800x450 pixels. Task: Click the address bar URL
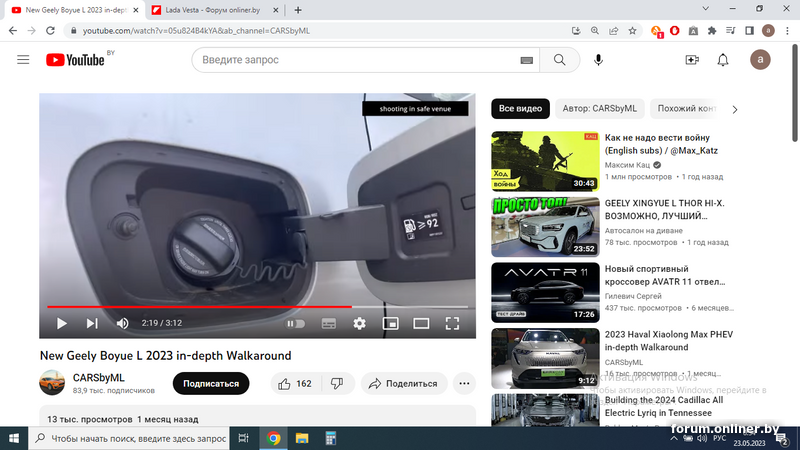coord(196,31)
